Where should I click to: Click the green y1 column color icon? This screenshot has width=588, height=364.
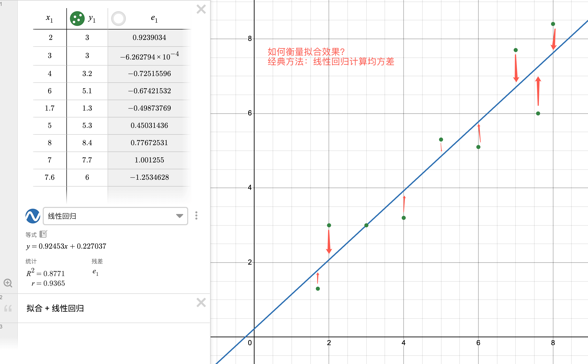point(77,19)
